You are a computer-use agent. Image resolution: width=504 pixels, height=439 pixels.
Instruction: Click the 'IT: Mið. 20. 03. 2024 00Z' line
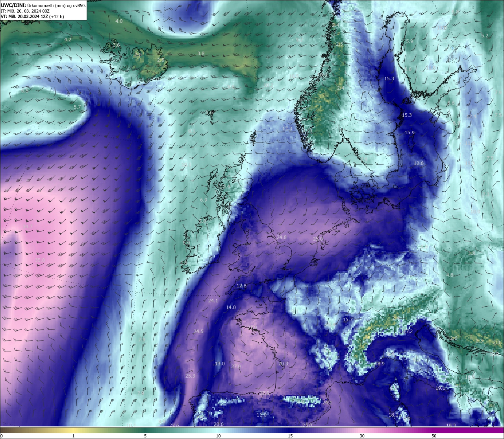[x=24, y=11]
